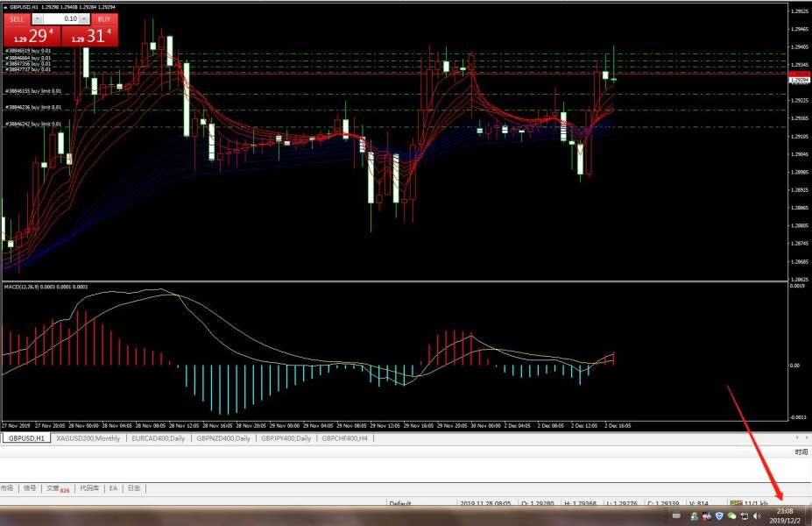Viewport: 812px width, 526px height.
Task: Open the WeChat tray icon
Action: coord(731,517)
